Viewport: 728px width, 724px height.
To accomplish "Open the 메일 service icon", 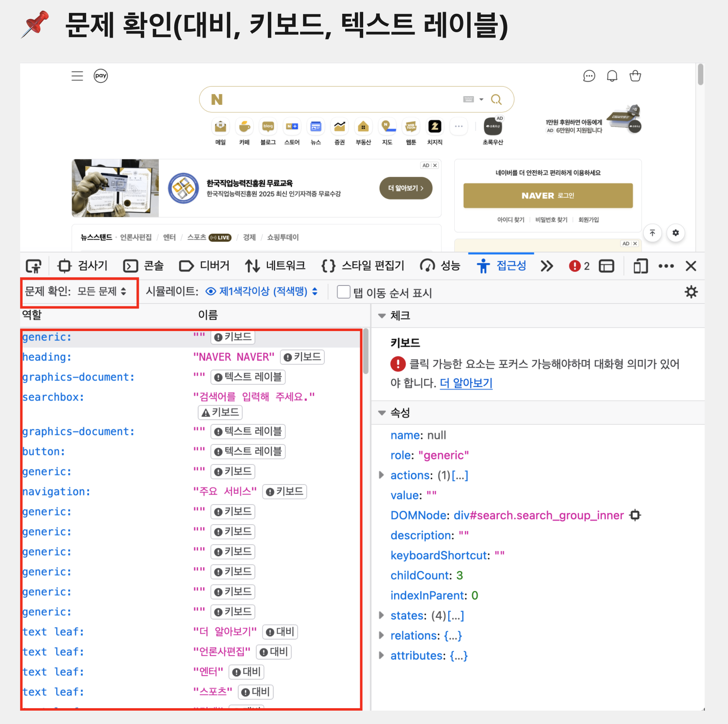I will click(220, 127).
